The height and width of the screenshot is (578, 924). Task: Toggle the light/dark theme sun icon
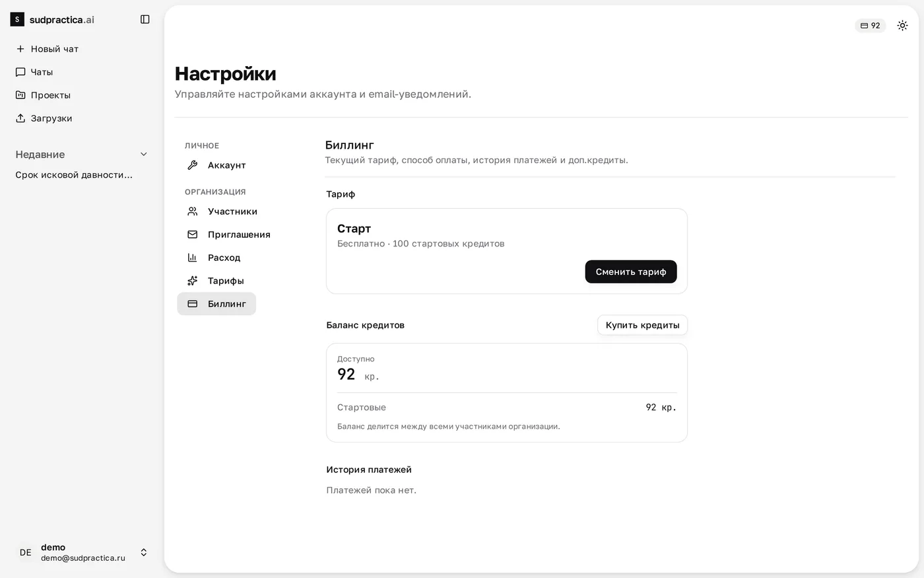[902, 26]
